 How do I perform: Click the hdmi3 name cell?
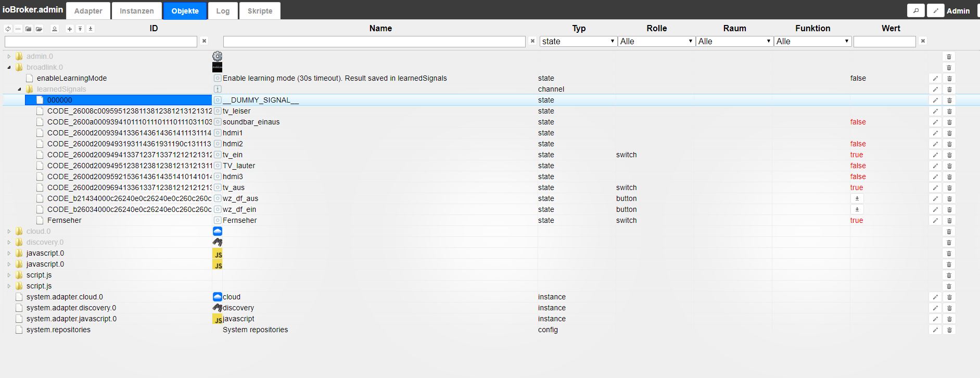coord(233,177)
